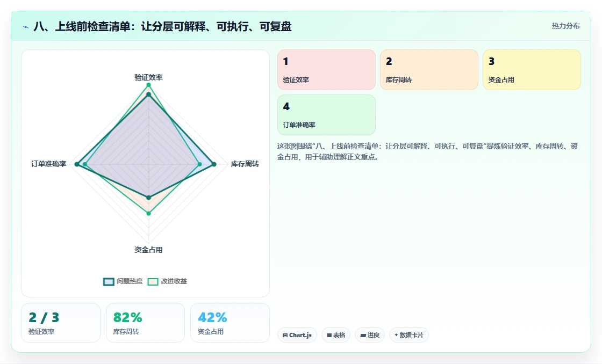Select card 1 验证效率
The image size is (602, 364).
(x=326, y=70)
